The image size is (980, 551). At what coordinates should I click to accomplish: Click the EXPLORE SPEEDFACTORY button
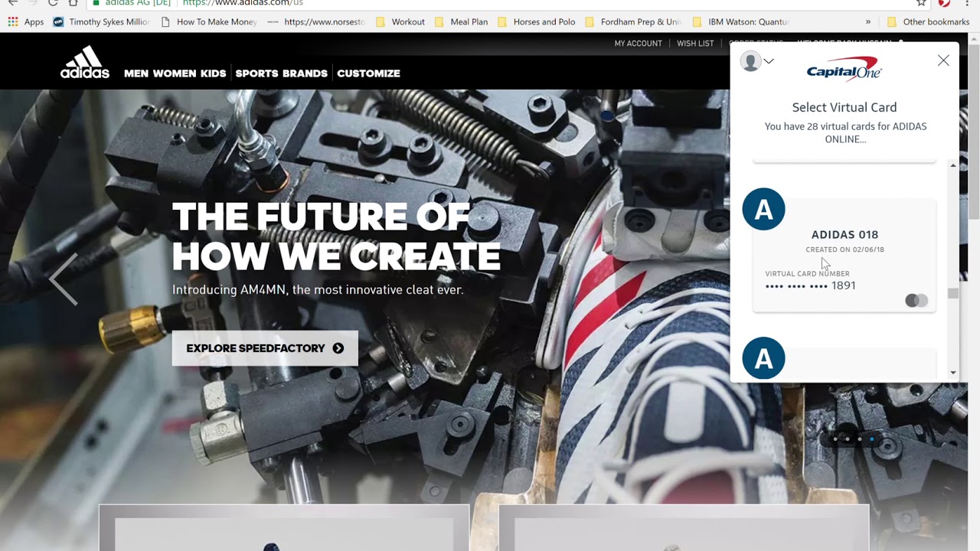tap(265, 348)
